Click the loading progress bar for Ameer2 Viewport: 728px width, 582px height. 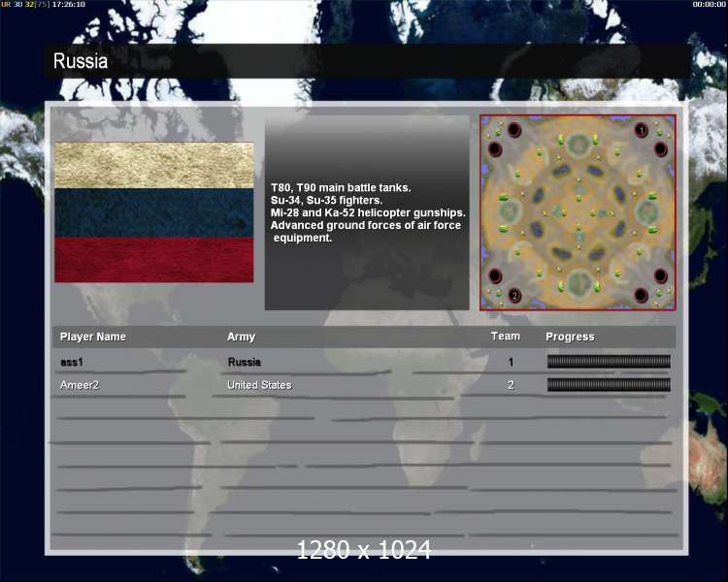click(609, 384)
